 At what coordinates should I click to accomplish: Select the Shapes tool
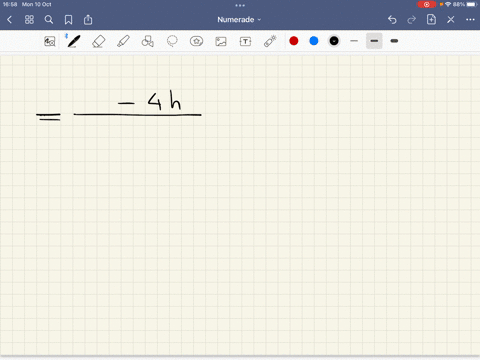click(x=147, y=41)
